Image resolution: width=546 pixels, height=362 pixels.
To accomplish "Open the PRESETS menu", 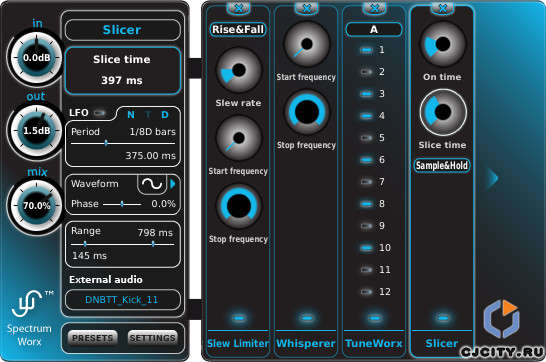I will [93, 338].
